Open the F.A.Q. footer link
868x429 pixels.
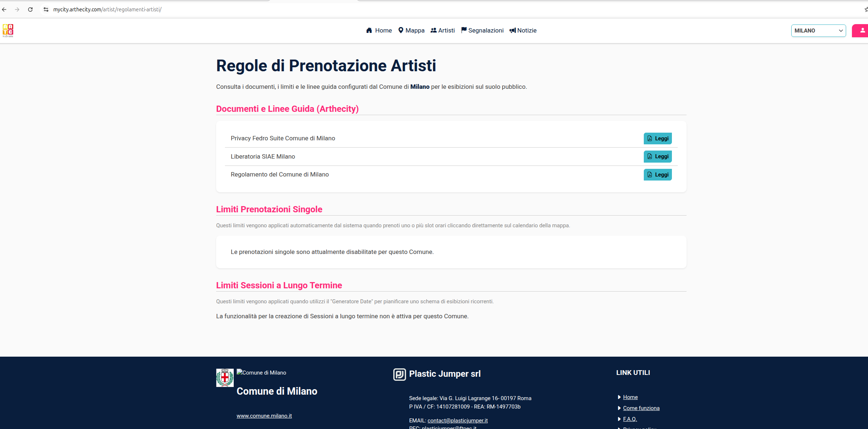click(x=630, y=419)
